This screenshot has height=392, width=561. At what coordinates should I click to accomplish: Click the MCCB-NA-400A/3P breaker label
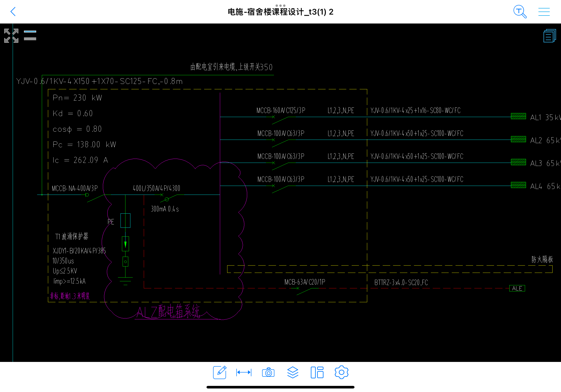pyautogui.click(x=74, y=188)
